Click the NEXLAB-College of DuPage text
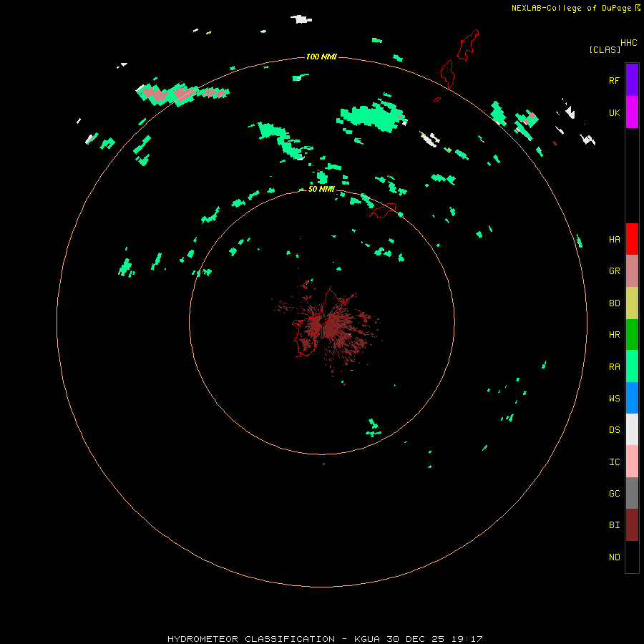This screenshot has width=644, height=644. [x=571, y=8]
